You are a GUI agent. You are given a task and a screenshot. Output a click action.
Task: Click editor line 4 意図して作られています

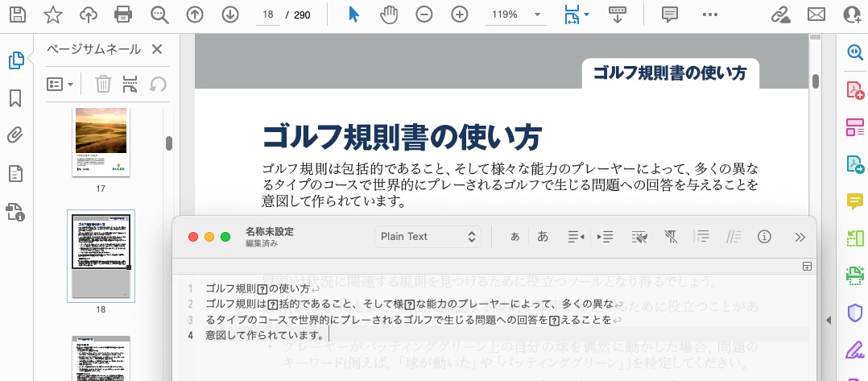click(265, 334)
